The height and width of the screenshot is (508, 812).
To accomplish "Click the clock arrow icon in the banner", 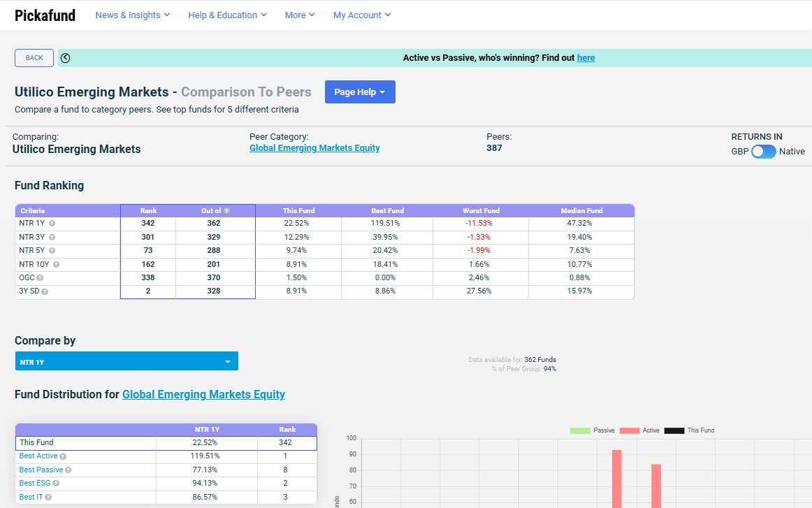I will [x=65, y=58].
